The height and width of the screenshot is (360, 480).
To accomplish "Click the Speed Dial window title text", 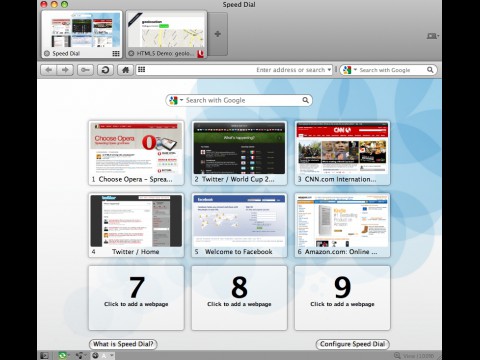I will coord(239,5).
